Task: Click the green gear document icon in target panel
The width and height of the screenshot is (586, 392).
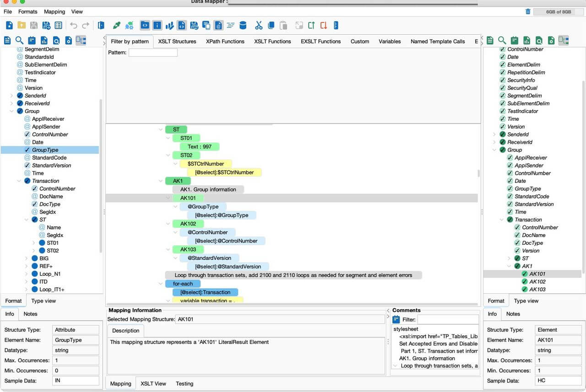Action: (x=551, y=40)
